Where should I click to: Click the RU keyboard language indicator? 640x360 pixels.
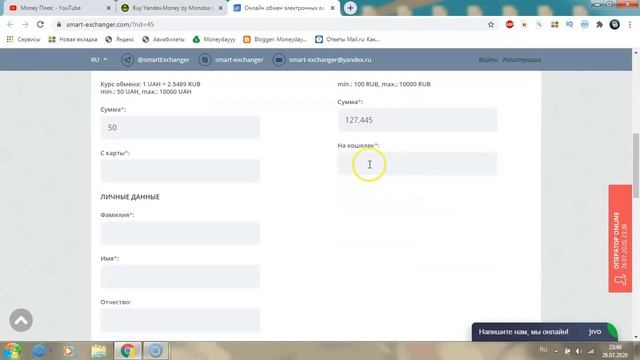(543, 350)
